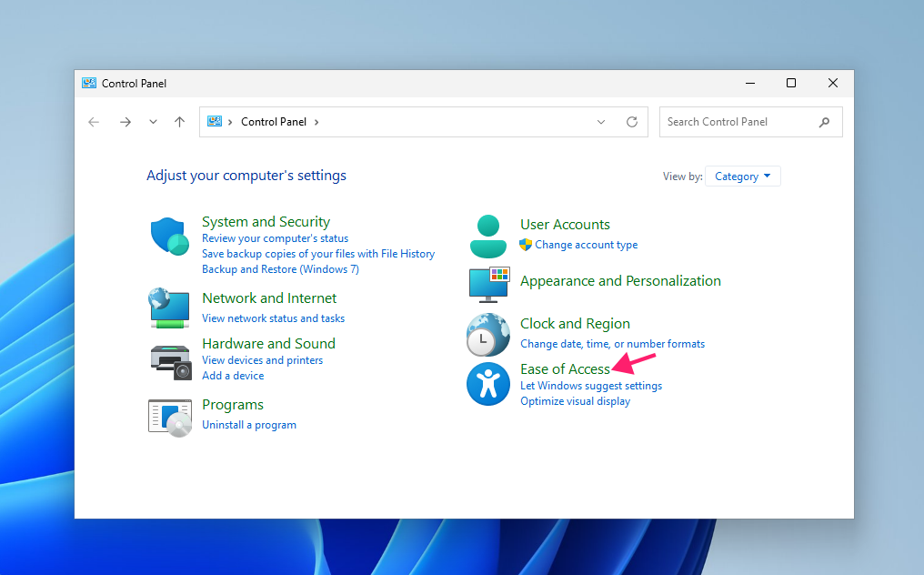Click Change date, time, or number formats
The image size is (924, 575).
pyautogui.click(x=612, y=344)
